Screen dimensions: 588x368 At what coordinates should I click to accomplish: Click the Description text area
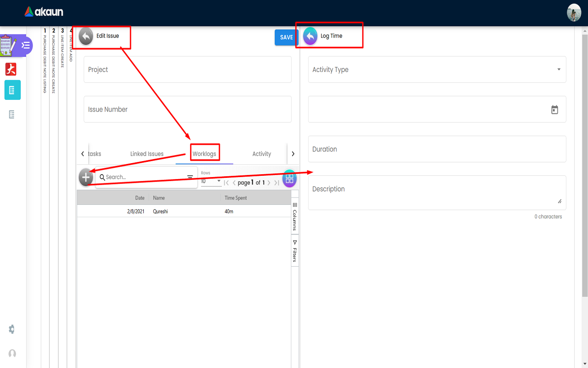tap(437, 193)
